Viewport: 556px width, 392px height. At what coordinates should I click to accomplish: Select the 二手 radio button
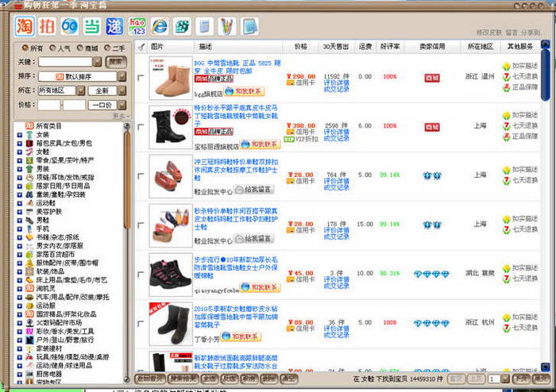(x=108, y=48)
